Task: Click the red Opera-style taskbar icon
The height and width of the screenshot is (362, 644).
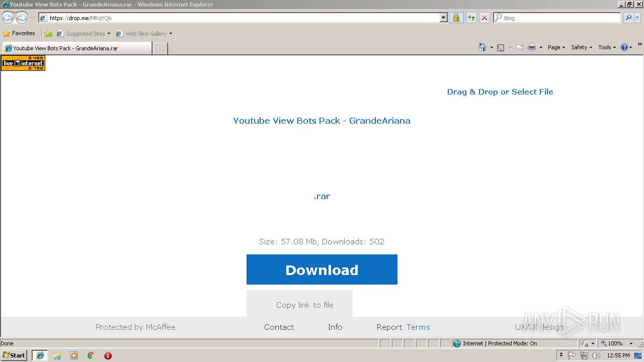Action: point(108,355)
